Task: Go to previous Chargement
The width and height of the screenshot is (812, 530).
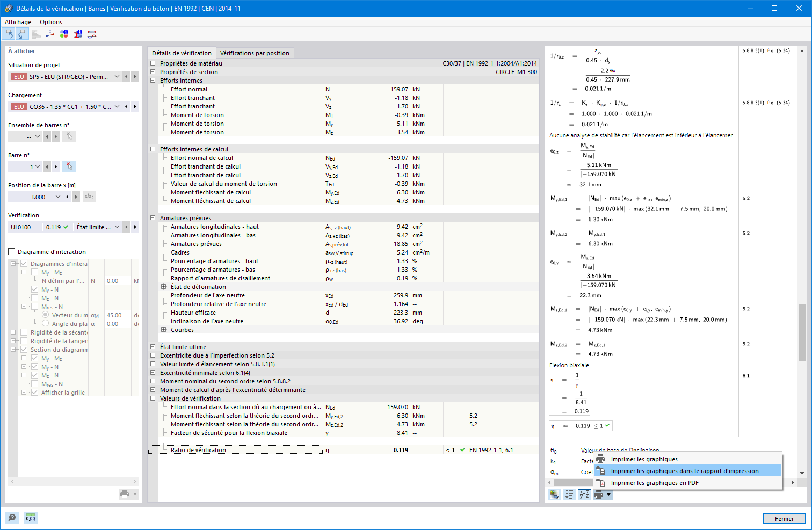Action: [127, 107]
